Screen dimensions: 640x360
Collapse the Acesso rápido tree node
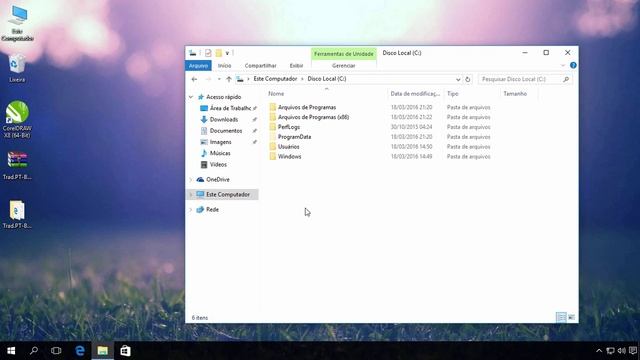[x=191, y=97]
